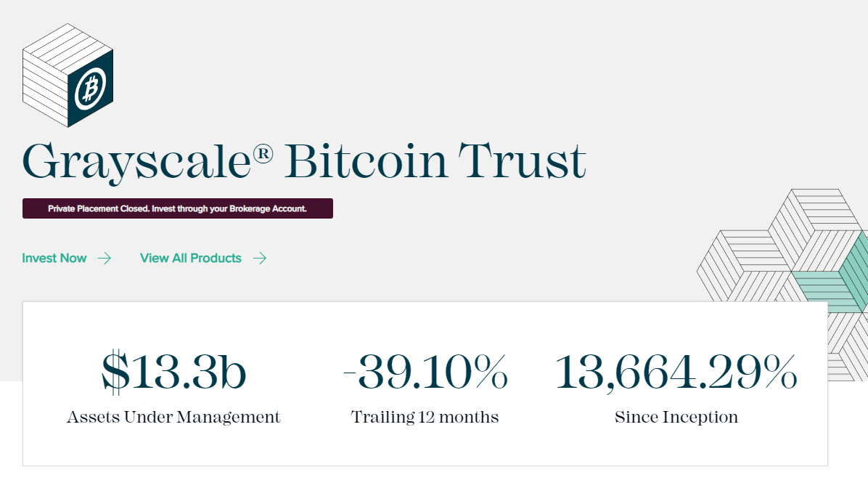
Task: Select the 13,664.29% Since Inception value
Action: 676,372
